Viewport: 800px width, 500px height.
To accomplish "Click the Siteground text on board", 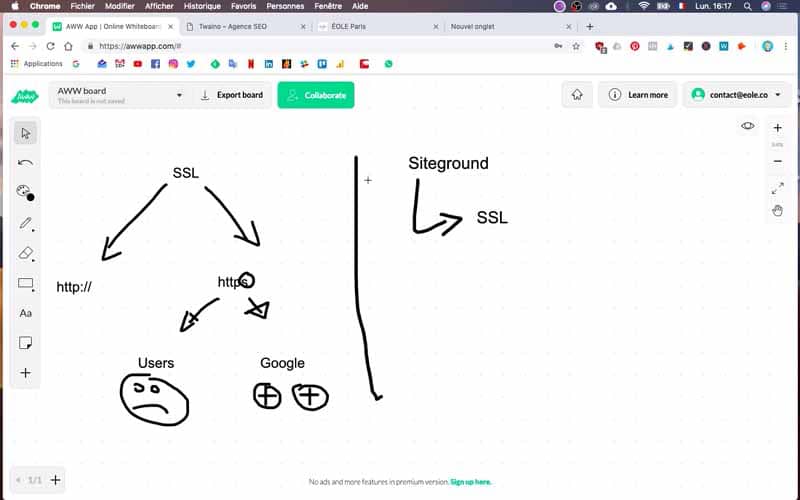I will (448, 163).
